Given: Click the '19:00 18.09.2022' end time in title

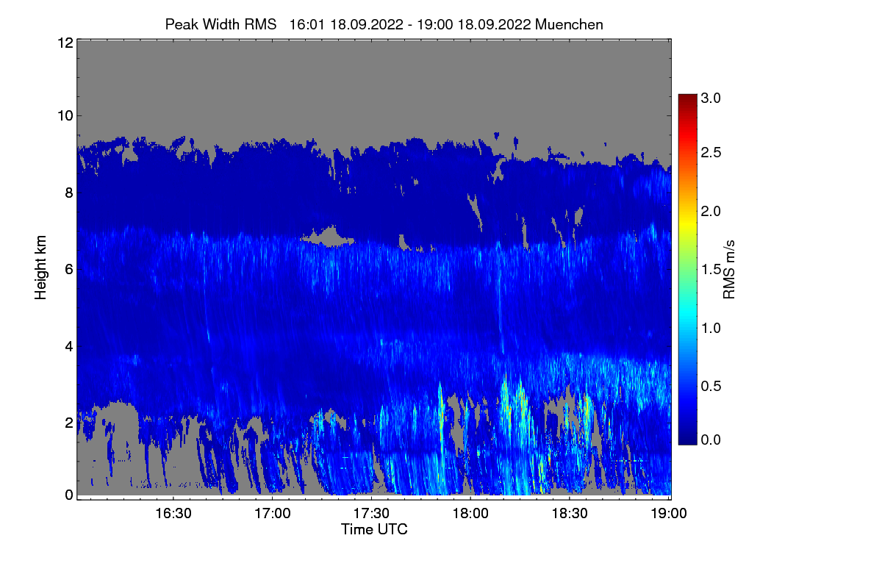Looking at the screenshot, I should 474,24.
